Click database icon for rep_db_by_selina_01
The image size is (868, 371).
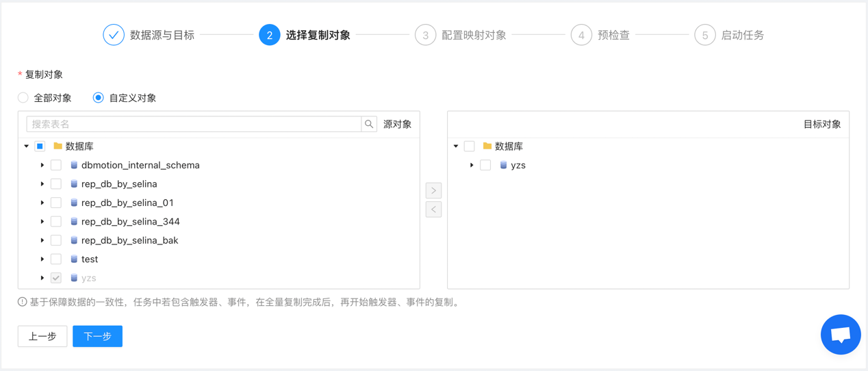[x=74, y=203]
